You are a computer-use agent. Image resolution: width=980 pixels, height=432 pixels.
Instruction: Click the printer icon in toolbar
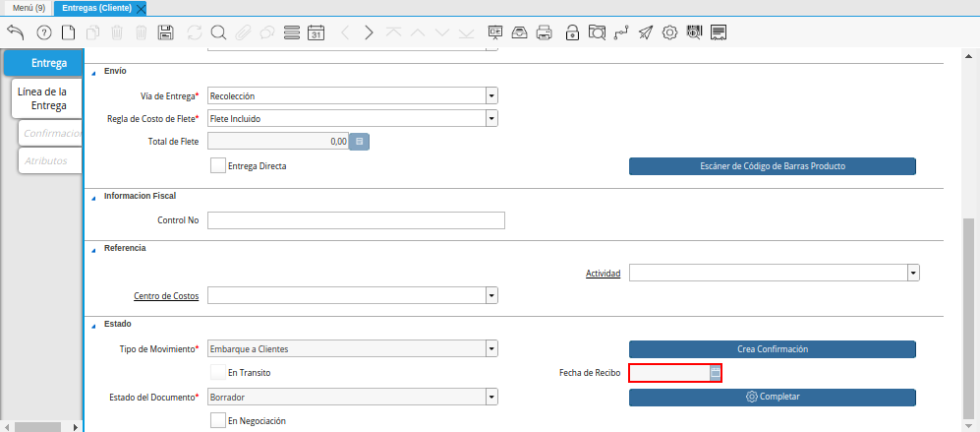pyautogui.click(x=546, y=32)
